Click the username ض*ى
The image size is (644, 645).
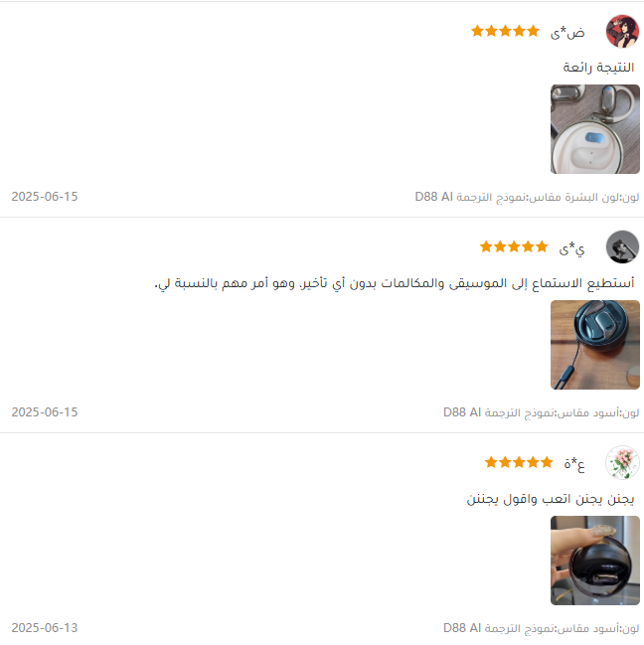567,32
